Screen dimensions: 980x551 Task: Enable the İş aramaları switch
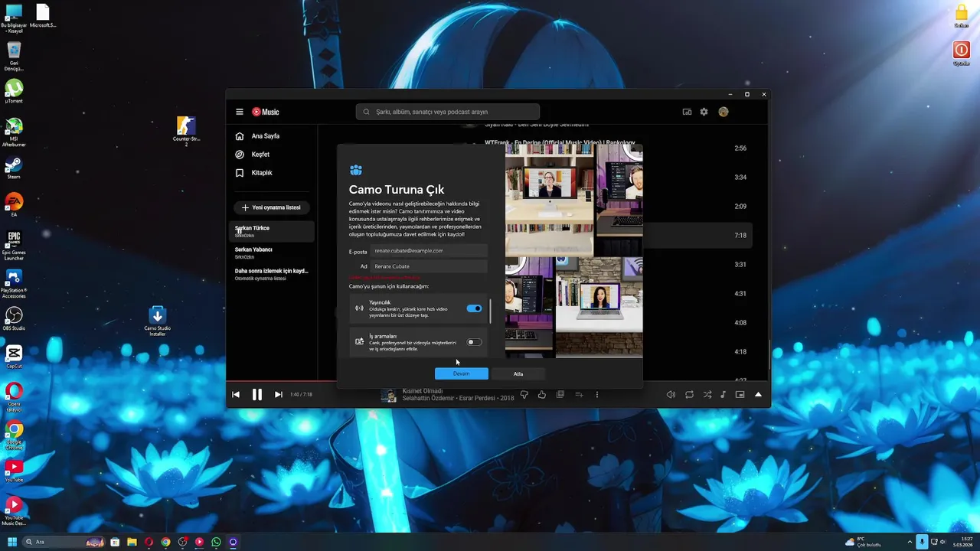tap(475, 342)
